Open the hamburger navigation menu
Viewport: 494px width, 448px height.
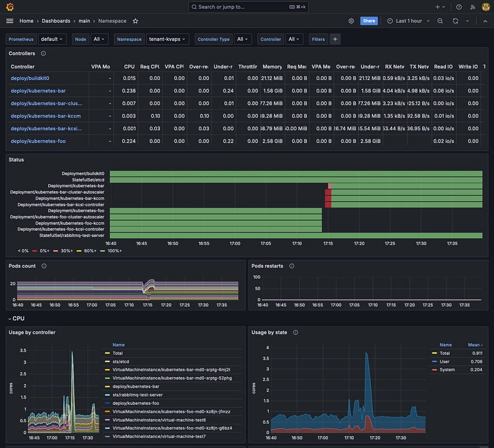pos(10,21)
